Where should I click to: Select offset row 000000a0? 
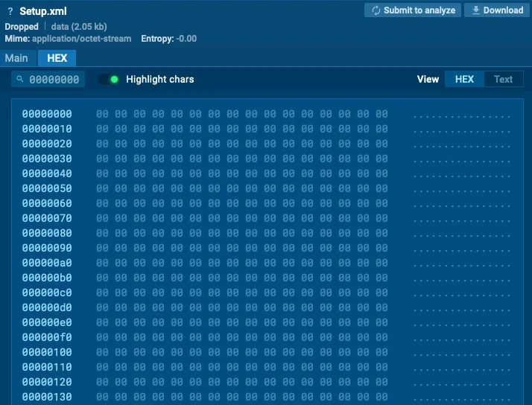coord(47,263)
